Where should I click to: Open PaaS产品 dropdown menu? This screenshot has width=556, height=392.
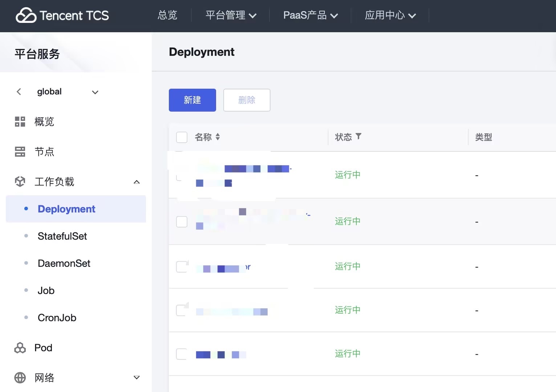point(311,15)
